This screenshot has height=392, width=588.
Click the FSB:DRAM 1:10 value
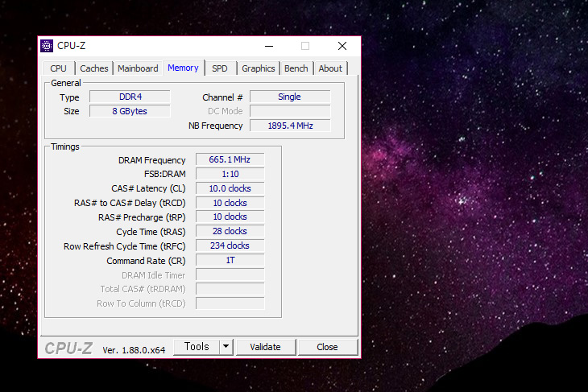pyautogui.click(x=230, y=174)
